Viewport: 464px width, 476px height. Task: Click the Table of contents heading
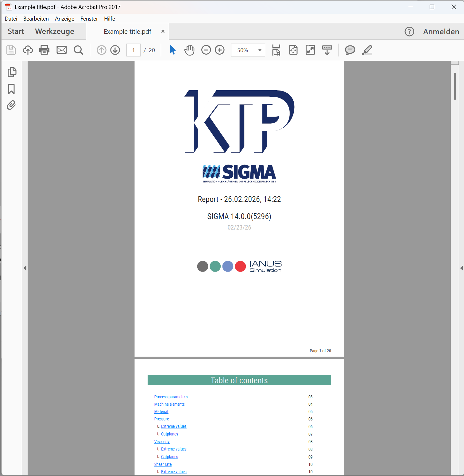[x=239, y=380]
